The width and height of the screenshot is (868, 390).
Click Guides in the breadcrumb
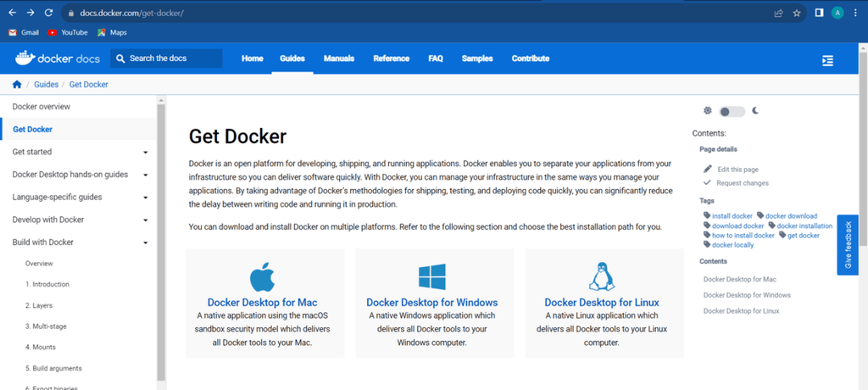tap(46, 84)
